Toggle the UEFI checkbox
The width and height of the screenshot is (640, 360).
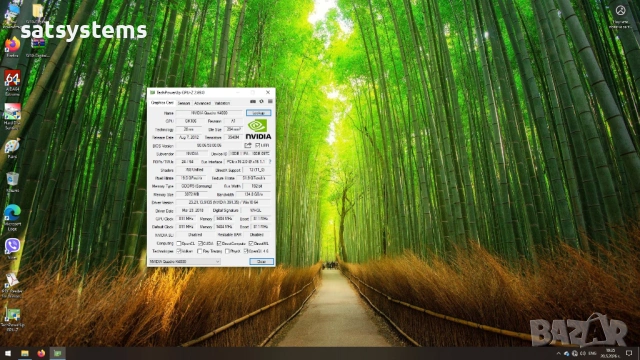pyautogui.click(x=258, y=145)
